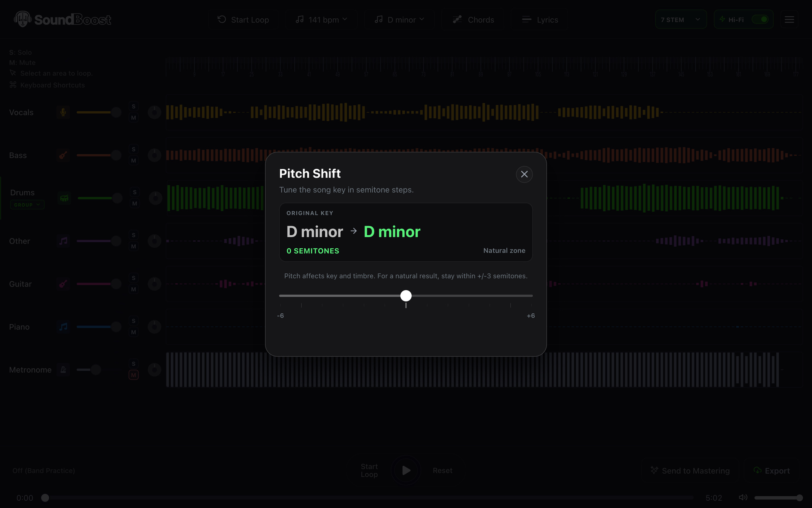Click the Vocals pan knob
This screenshot has height=508, width=812.
tap(154, 112)
